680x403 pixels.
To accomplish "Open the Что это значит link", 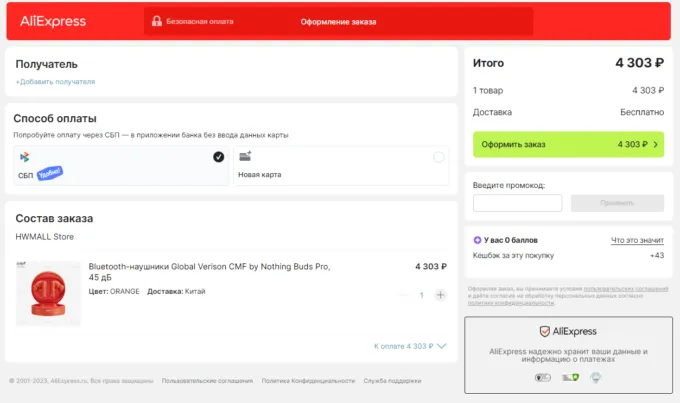I will point(637,240).
